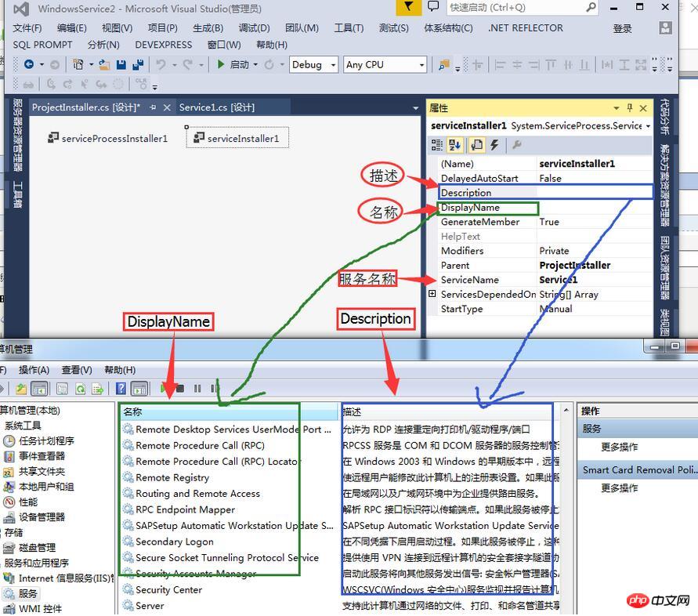The width and height of the screenshot is (698, 616).
Task: Click the Undo arrow icon
Action: click(x=161, y=64)
